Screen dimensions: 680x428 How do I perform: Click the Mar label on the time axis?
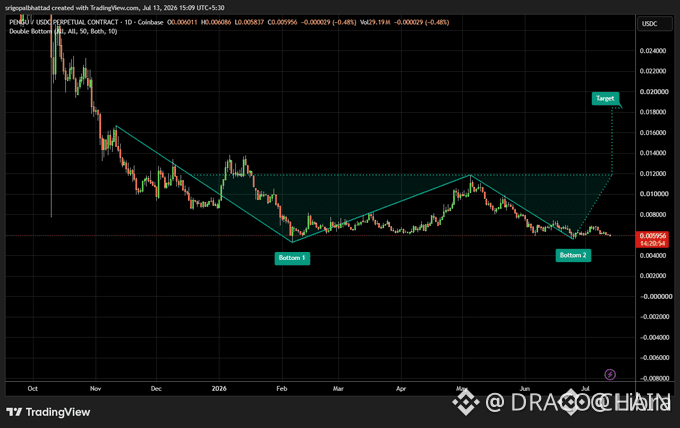click(338, 389)
